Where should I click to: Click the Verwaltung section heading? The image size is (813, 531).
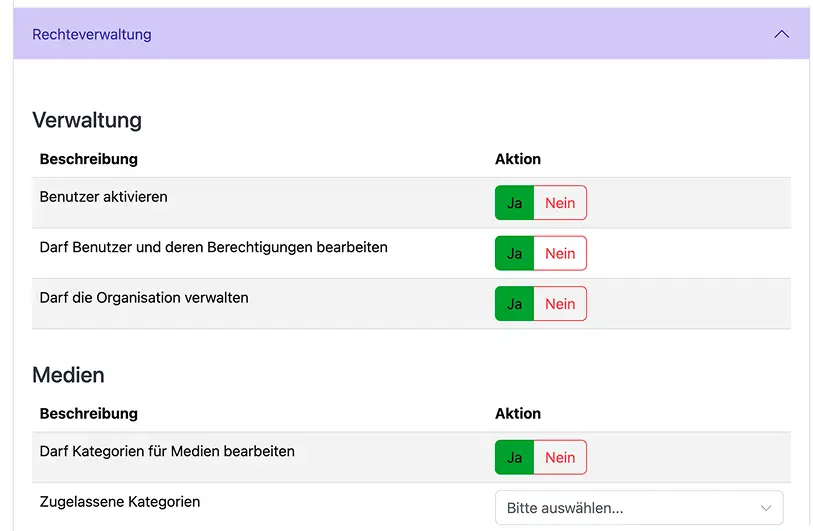click(x=87, y=120)
